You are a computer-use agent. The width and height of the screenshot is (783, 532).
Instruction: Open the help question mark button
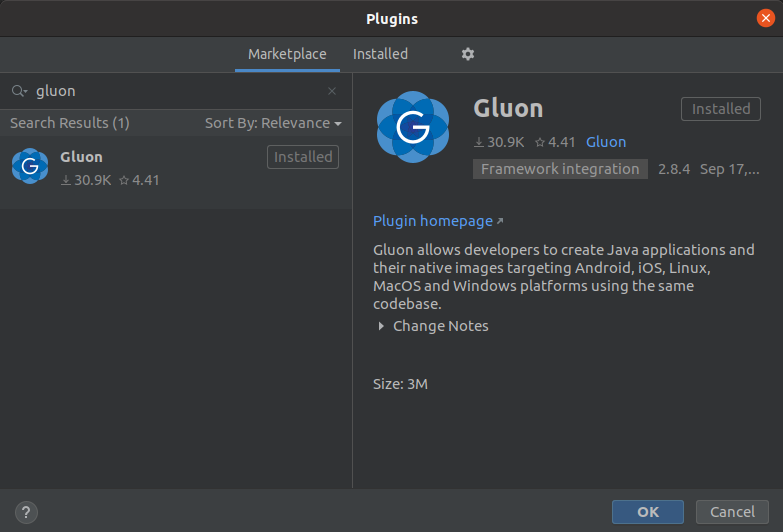point(26,512)
